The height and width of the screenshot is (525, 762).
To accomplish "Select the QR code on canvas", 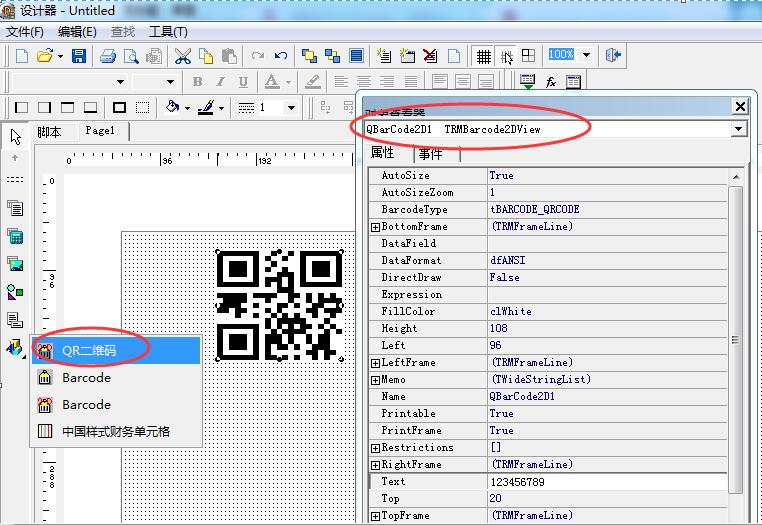I will 280,305.
